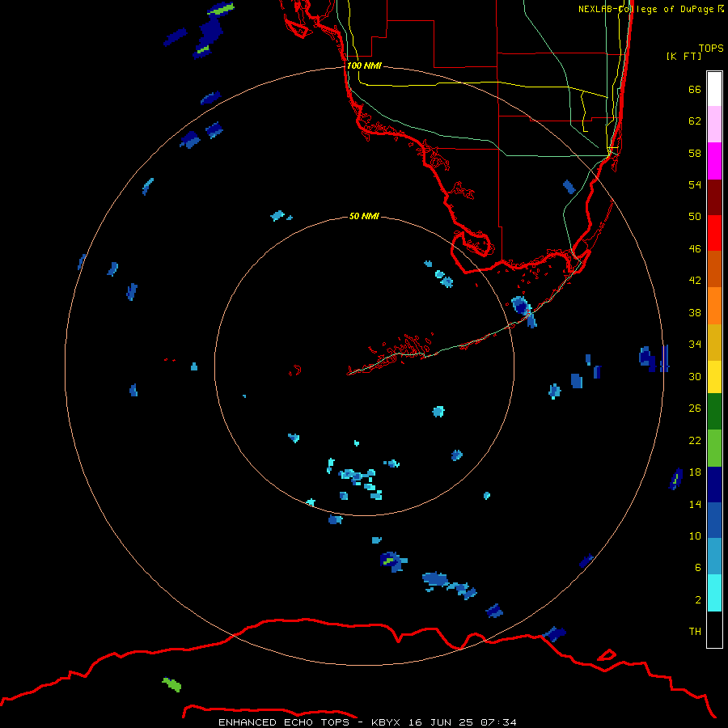Select the dark orange legend swatch
This screenshot has width=728, height=728.
pyautogui.click(x=714, y=269)
